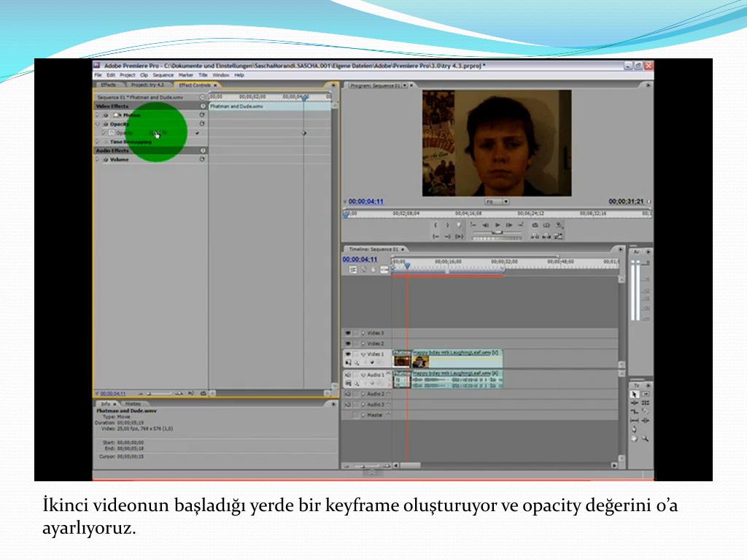Select the Hand tool
This screenshot has height=560, width=747.
(x=634, y=438)
